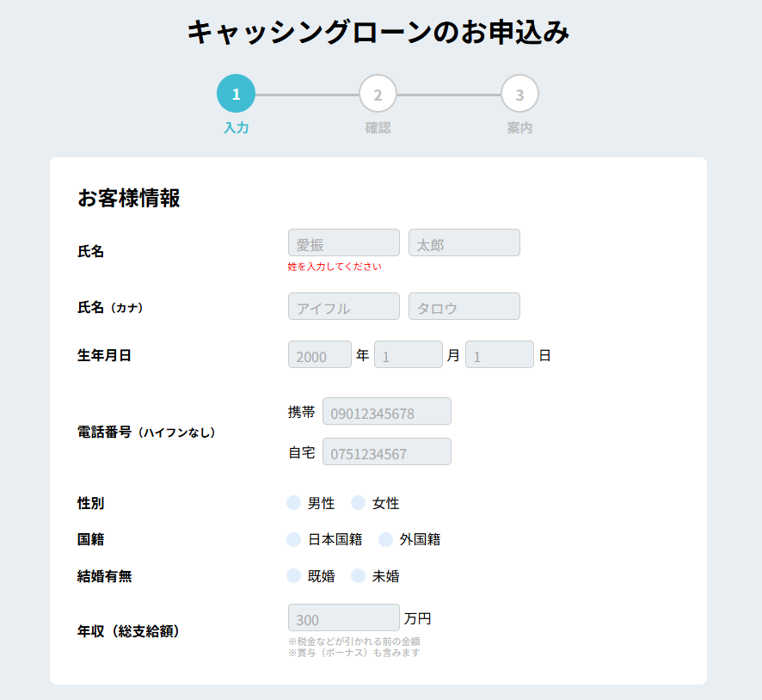Select the 女性 radio button
Screen dimensions: 762x700
(x=358, y=503)
